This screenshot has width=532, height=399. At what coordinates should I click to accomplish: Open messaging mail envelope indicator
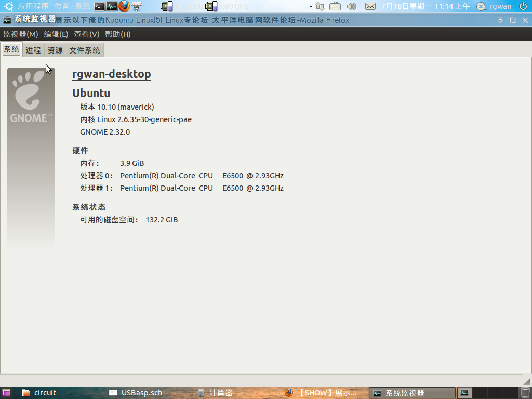[x=370, y=6]
